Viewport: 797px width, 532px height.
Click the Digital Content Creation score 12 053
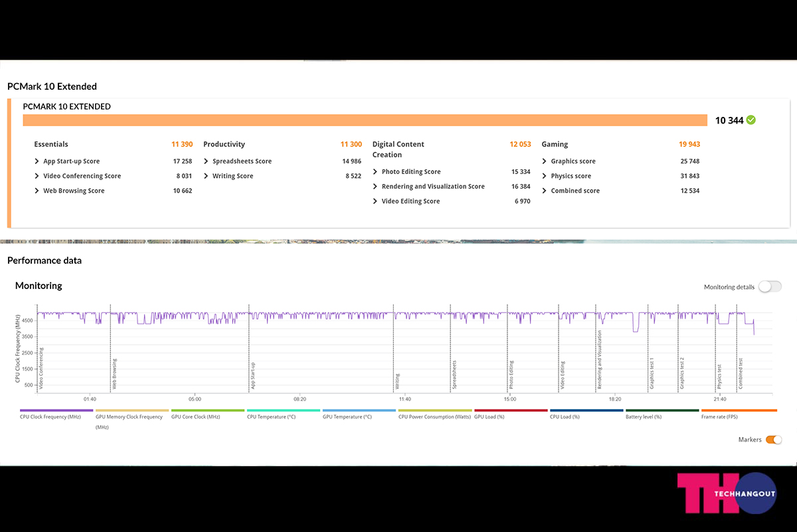tap(521, 144)
